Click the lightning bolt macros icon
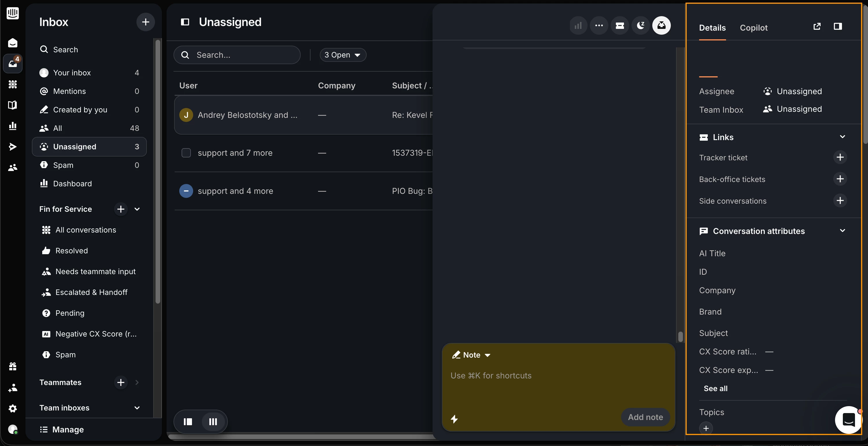 pos(454,419)
